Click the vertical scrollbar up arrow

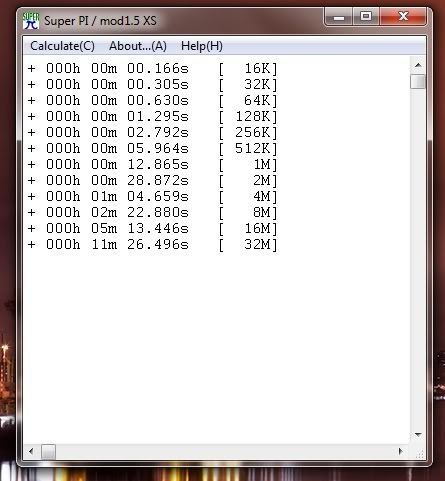[x=418, y=65]
